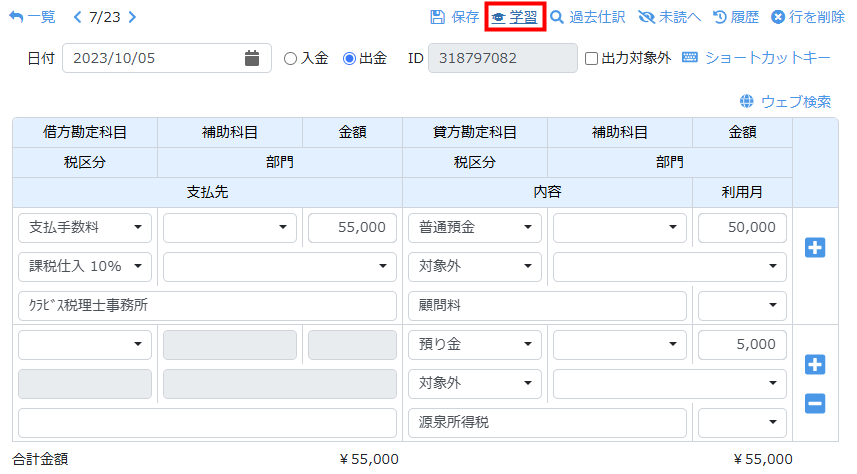Open the date calendar picker icon
Screen dimensions: 857x474
click(252, 58)
